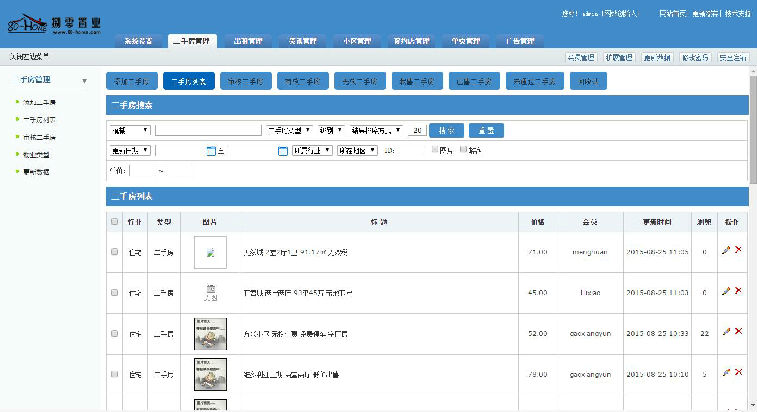The height and width of the screenshot is (412, 757).
Task: Click the 8D-Home logo
Action: (54, 24)
